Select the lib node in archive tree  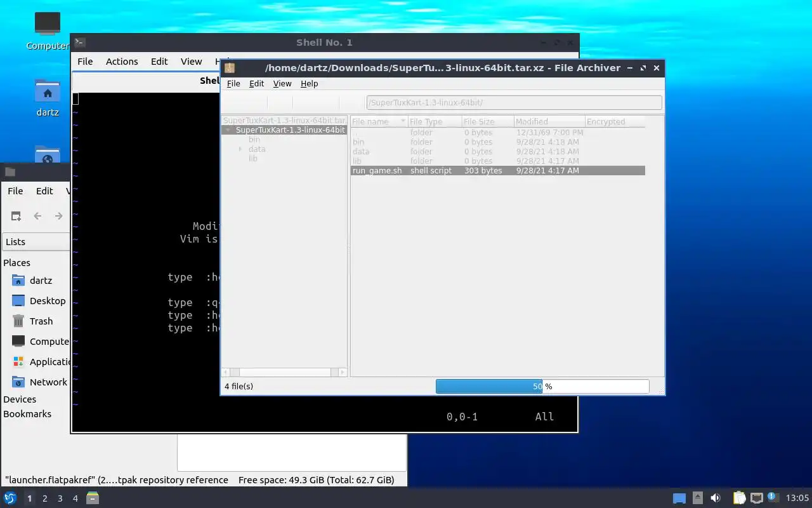pos(252,159)
